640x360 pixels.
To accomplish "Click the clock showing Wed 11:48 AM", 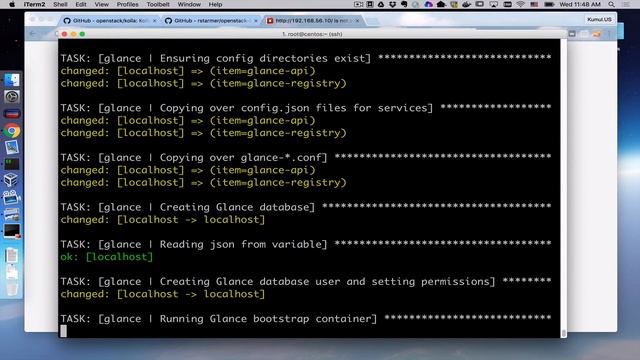I will (580, 4).
